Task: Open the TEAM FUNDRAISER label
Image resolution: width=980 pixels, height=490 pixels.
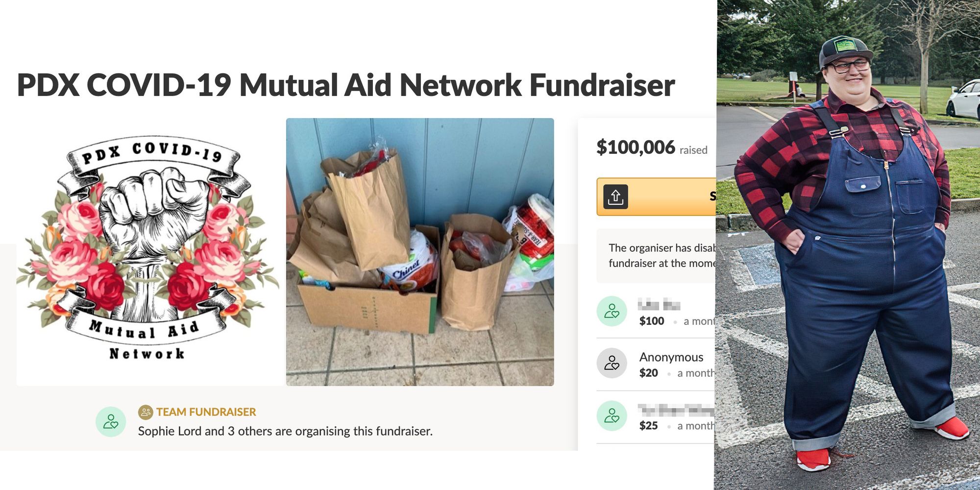Action: 206,412
